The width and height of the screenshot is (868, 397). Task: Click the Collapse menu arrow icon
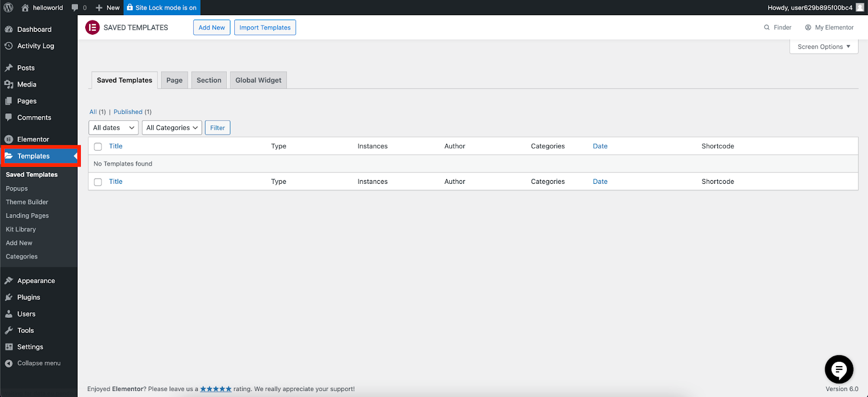point(9,363)
